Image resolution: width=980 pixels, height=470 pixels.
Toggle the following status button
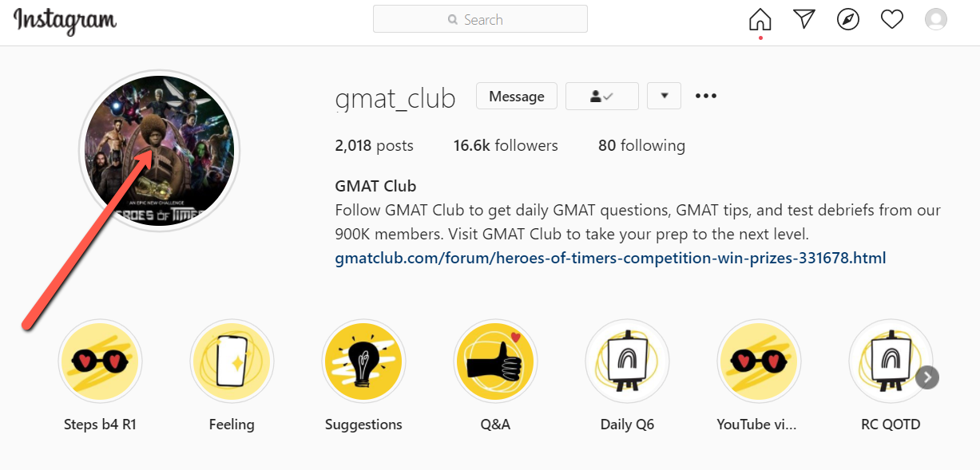pyautogui.click(x=601, y=97)
